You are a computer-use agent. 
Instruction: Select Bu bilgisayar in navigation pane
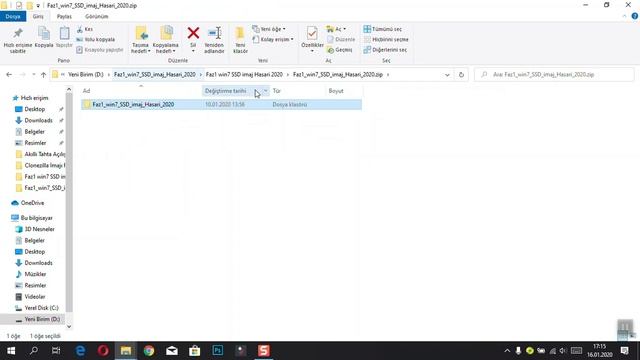[36, 218]
